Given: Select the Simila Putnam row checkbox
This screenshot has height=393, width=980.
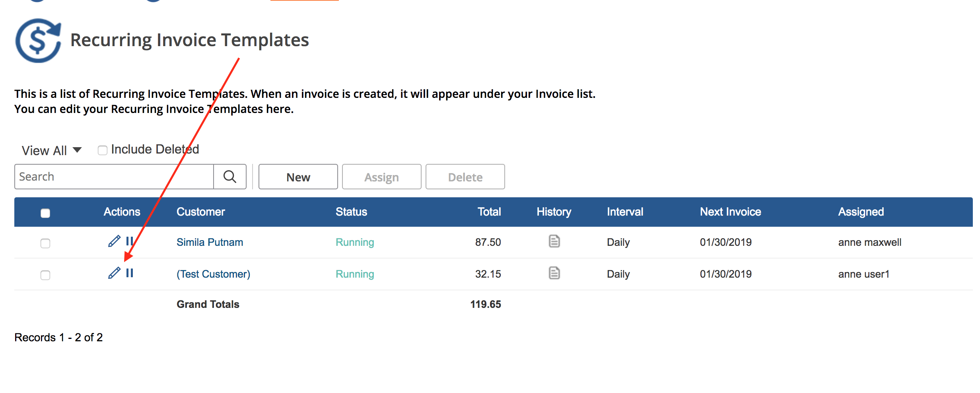Looking at the screenshot, I should (45, 243).
